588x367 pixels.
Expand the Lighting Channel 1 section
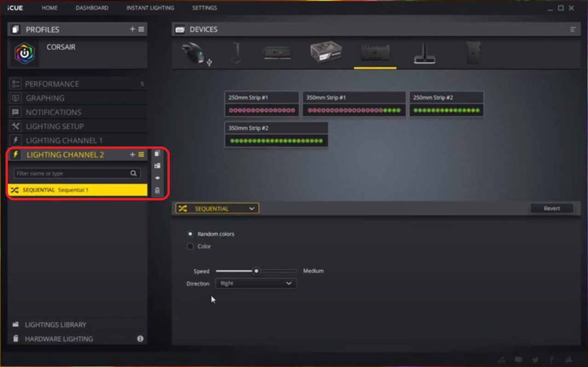64,140
